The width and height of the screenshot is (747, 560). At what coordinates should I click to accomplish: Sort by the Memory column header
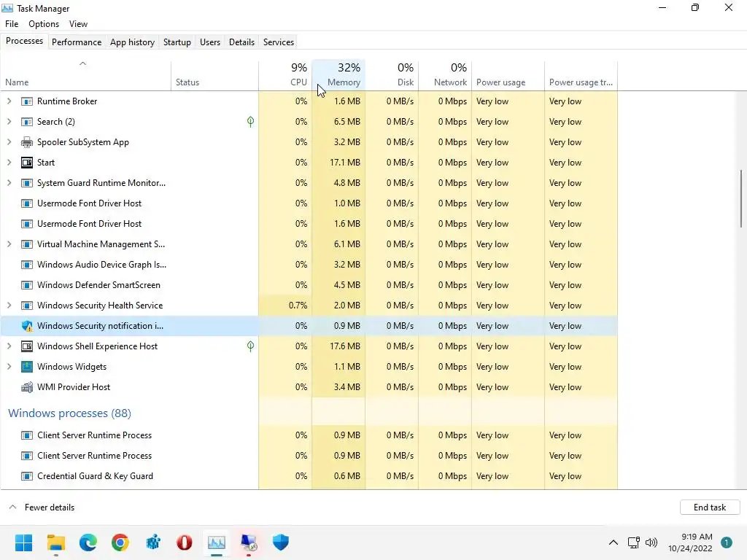coord(338,75)
